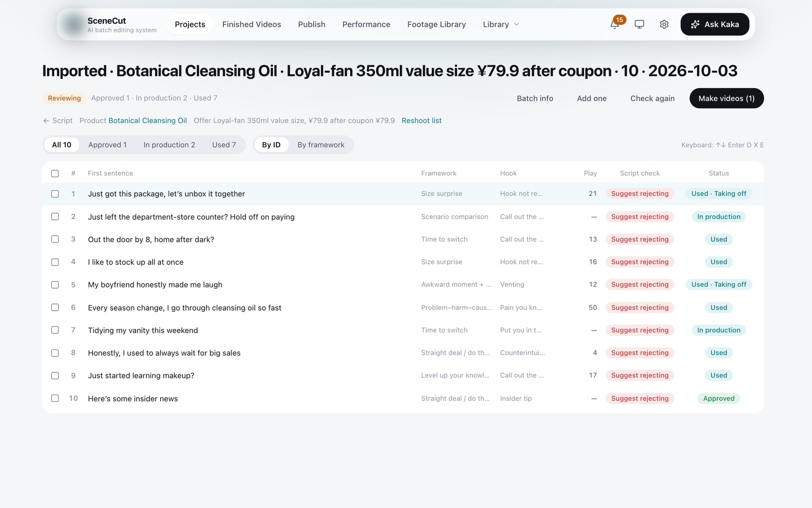The image size is (812, 508).
Task: Open the settings gear icon
Action: coord(664,24)
